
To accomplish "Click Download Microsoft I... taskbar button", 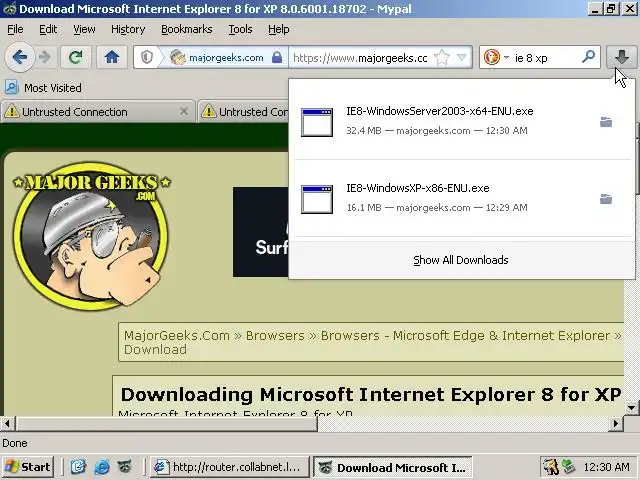I will click(x=393, y=467).
